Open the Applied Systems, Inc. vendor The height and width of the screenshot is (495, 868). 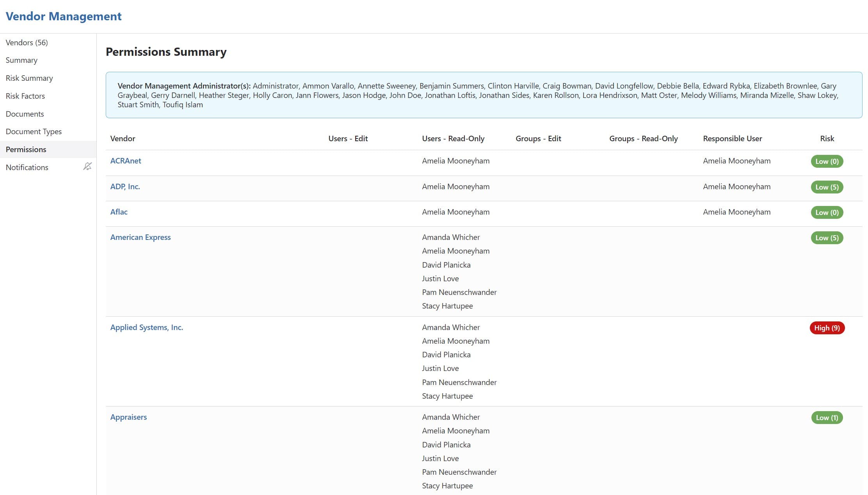(x=147, y=327)
